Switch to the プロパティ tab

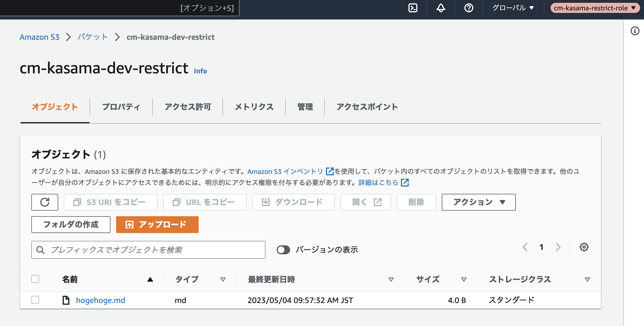121,107
